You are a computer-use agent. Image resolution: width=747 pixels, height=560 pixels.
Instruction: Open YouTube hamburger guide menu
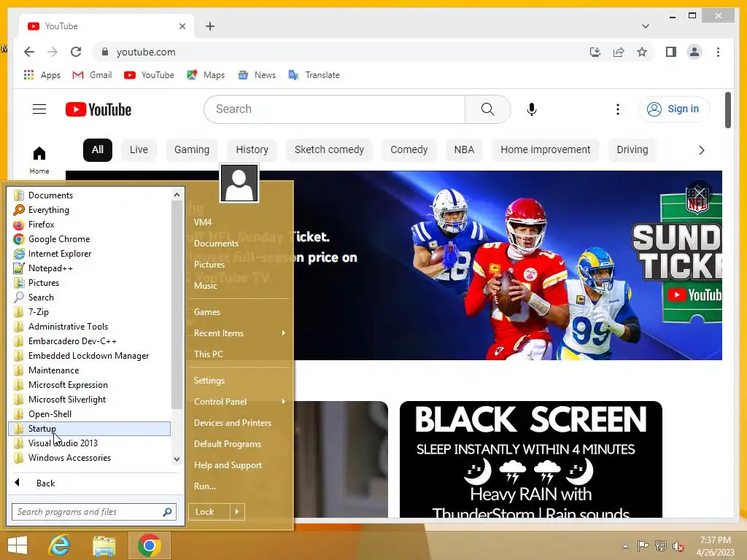(39, 109)
